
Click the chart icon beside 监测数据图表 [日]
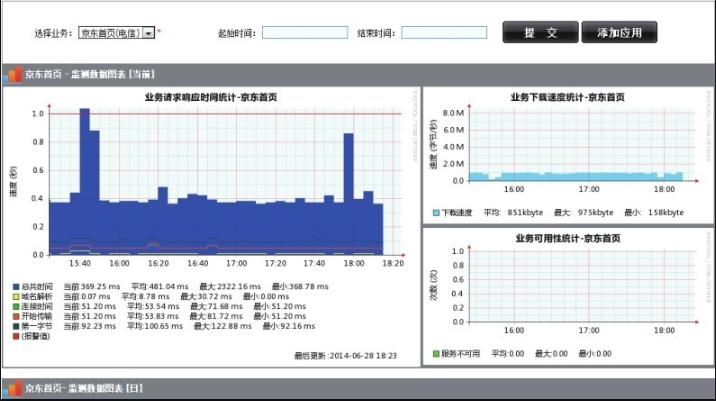click(13, 389)
